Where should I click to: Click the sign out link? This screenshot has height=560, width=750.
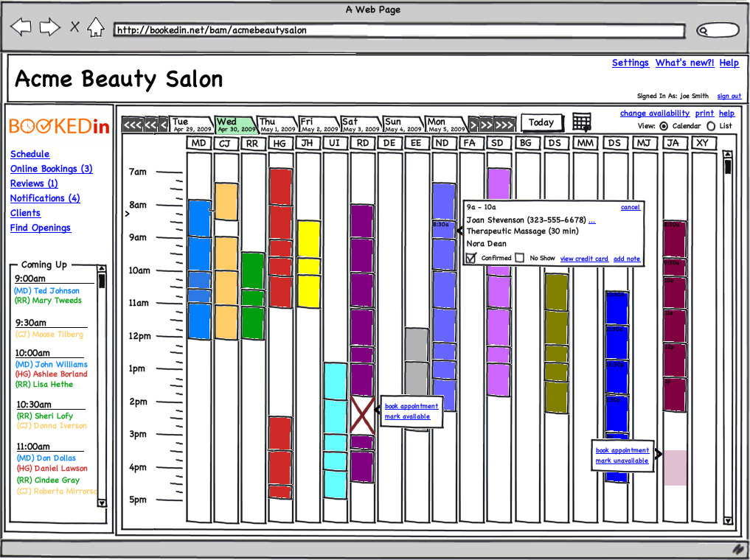pos(729,96)
